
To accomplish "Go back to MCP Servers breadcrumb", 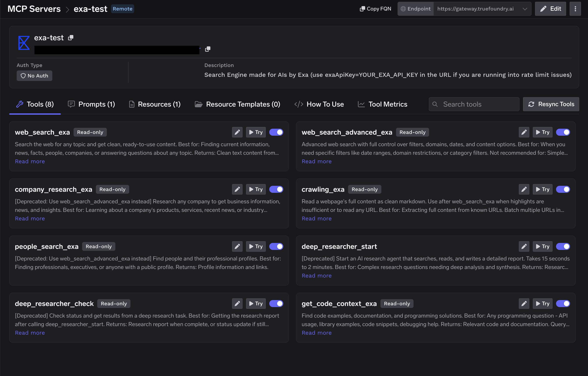I will click(34, 9).
